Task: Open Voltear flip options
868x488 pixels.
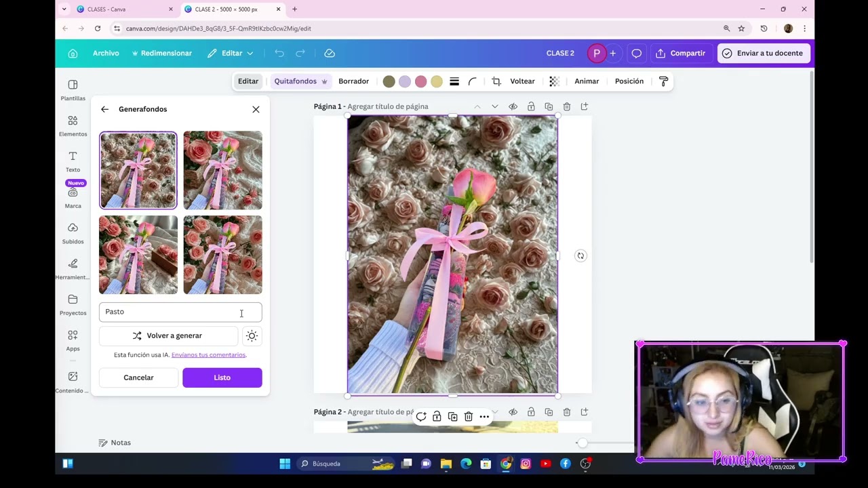Action: (x=522, y=81)
